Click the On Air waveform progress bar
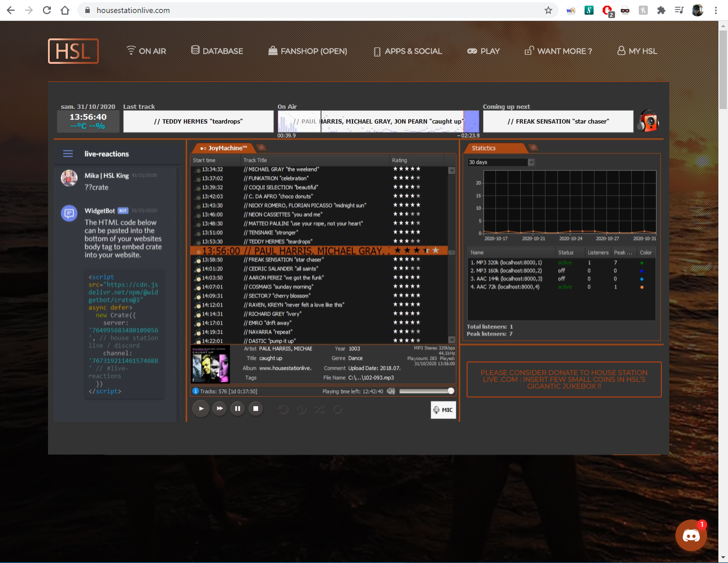The height and width of the screenshot is (563, 728). tap(378, 121)
